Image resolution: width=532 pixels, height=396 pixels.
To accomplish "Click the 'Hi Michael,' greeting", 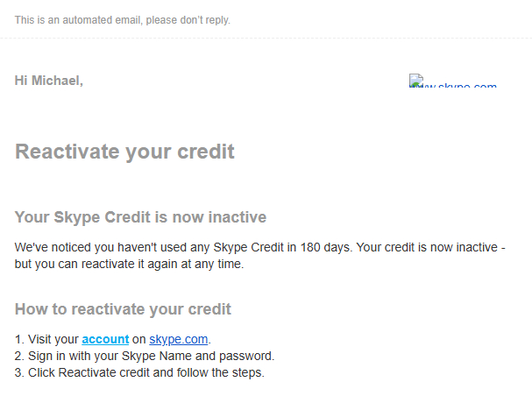I will click(x=49, y=81).
